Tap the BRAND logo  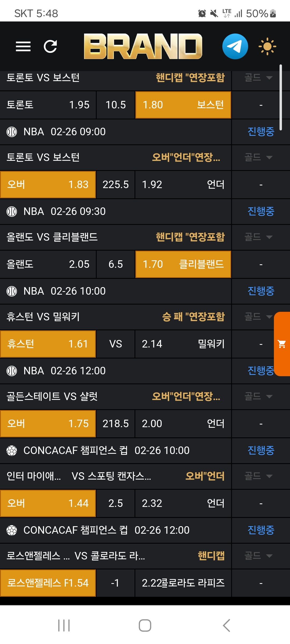coord(143,46)
